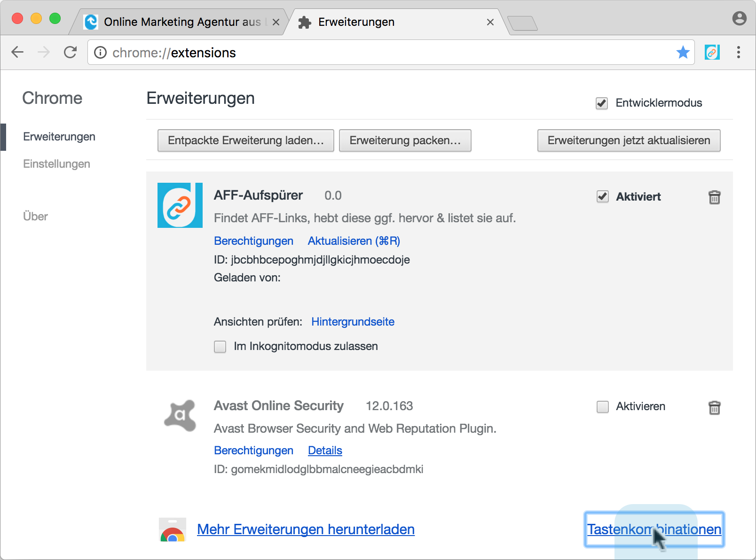Open the Hintergrundseite link
Image resolution: width=756 pixels, height=560 pixels.
pos(353,322)
